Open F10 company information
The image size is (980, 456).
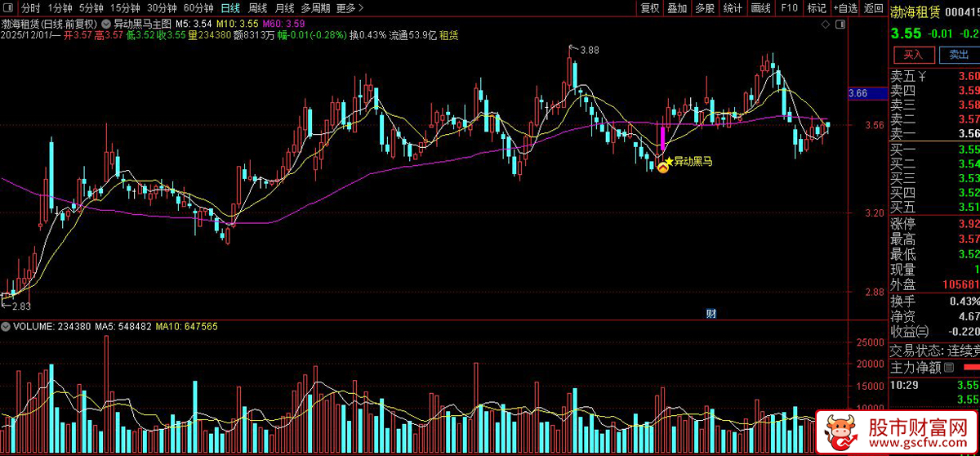pos(789,8)
